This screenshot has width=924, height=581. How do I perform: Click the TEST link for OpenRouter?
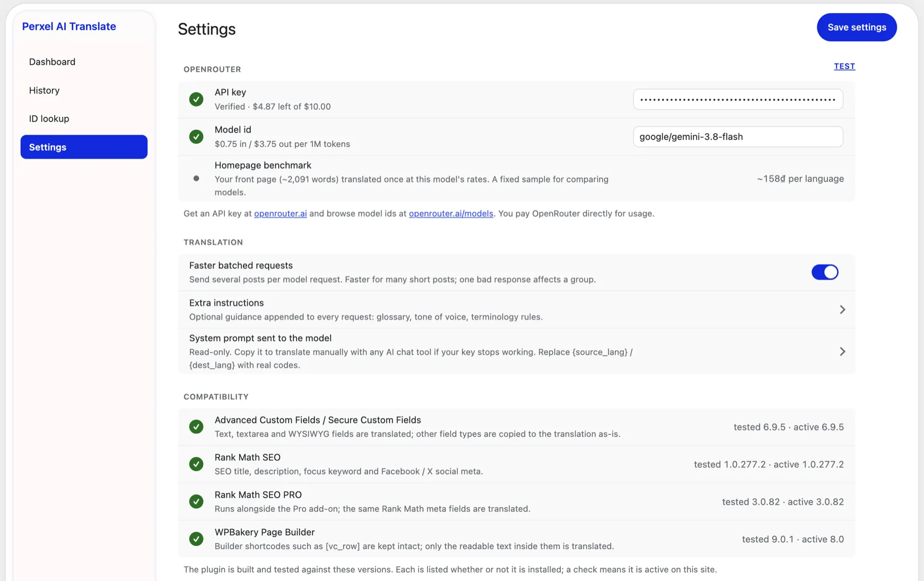844,66
